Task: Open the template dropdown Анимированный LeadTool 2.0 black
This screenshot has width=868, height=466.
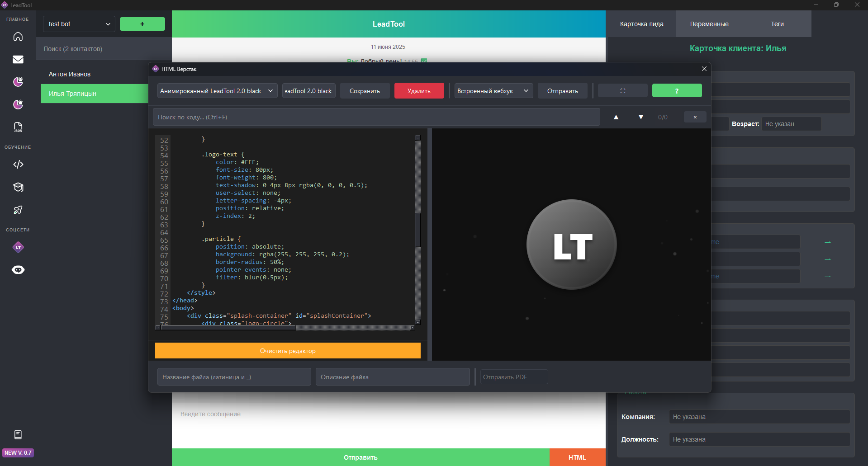Action: [218, 91]
